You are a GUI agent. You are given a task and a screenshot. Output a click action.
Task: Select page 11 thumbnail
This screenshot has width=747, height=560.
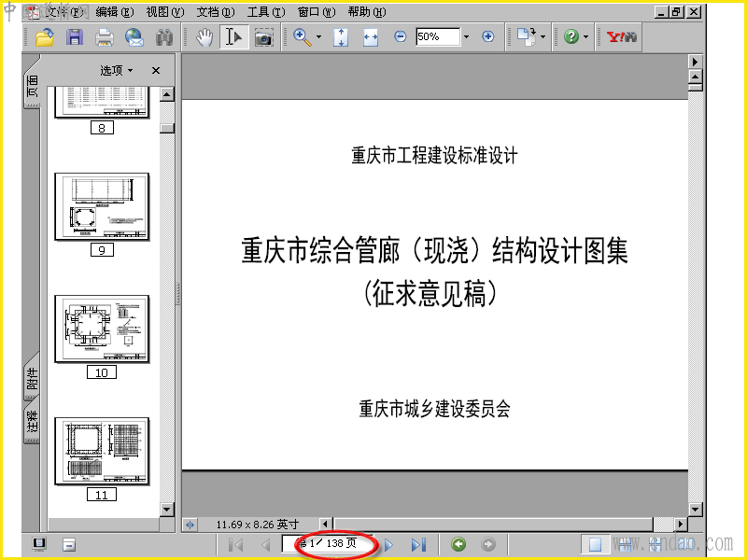coord(102,452)
